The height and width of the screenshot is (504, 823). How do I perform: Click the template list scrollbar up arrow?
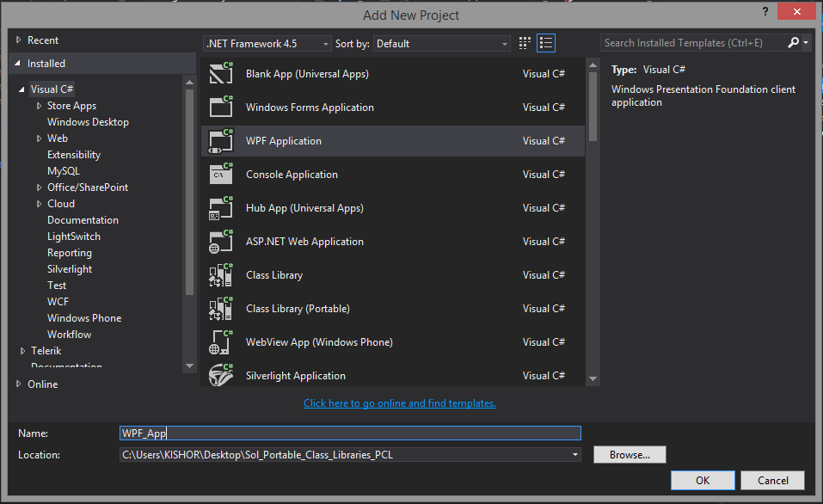(593, 65)
